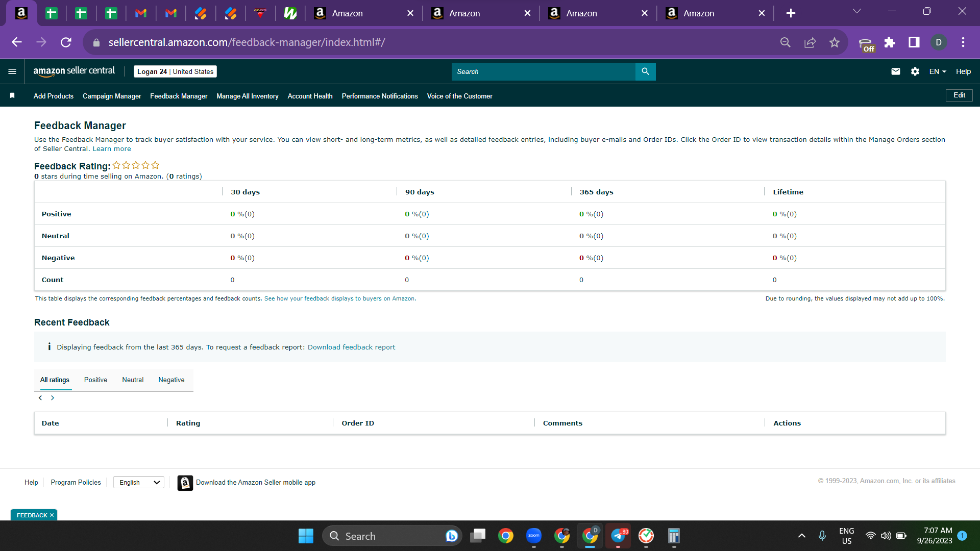980x551 pixels.
Task: Open the settings gear icon
Action: 915,71
